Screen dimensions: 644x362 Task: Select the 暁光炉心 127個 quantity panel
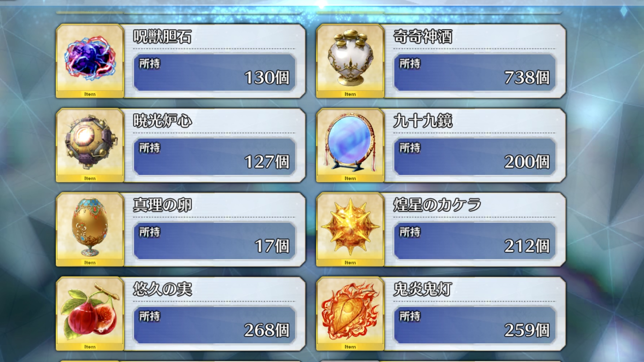pyautogui.click(x=214, y=157)
